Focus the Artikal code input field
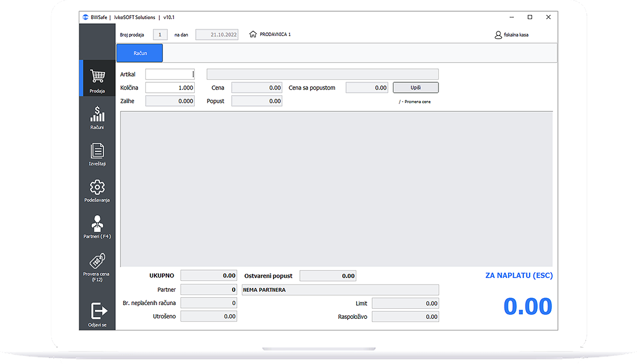 170,74
